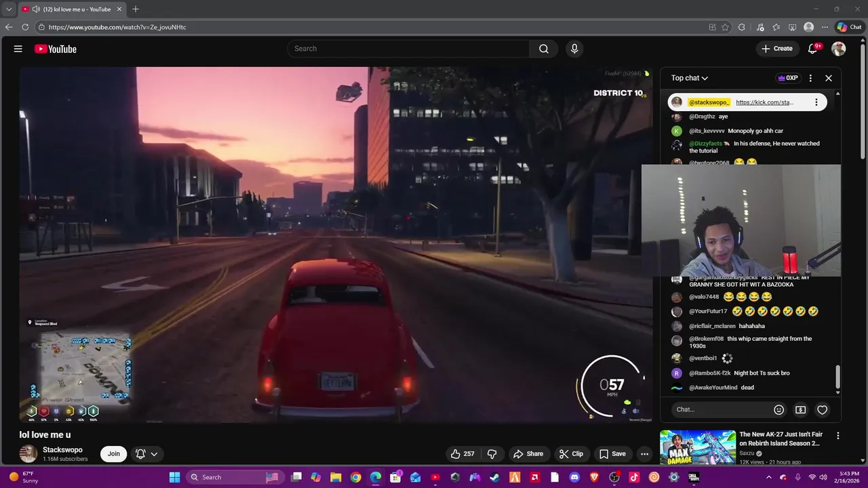Reload the page in the browser

(x=25, y=27)
